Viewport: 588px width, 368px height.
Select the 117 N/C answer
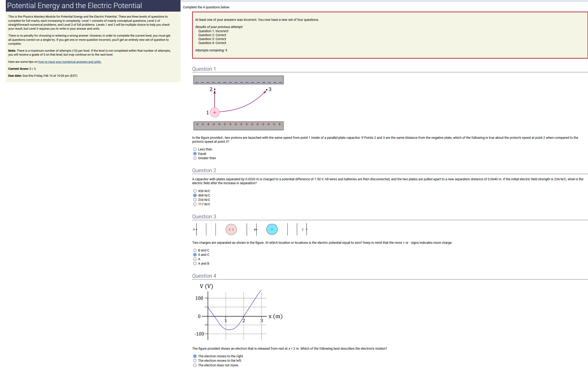tap(195, 204)
